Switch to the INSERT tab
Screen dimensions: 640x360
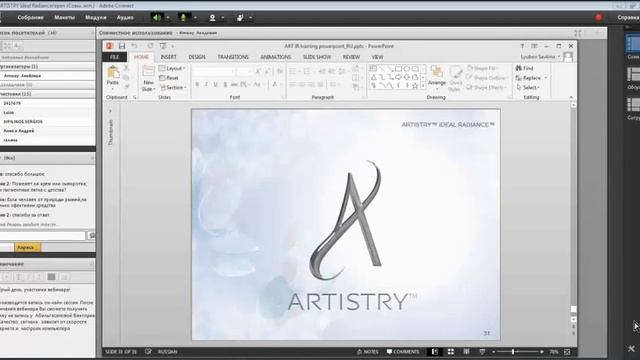point(168,57)
